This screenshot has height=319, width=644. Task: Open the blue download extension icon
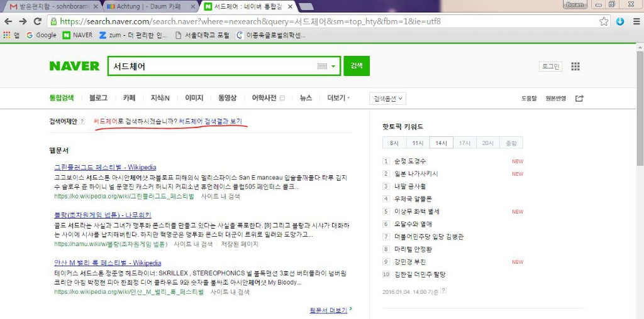coord(620,22)
